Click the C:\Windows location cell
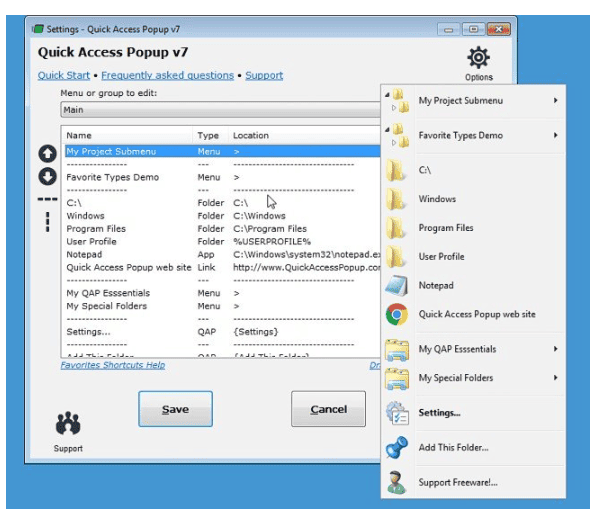Screen dimensions: 597x521 point(259,216)
